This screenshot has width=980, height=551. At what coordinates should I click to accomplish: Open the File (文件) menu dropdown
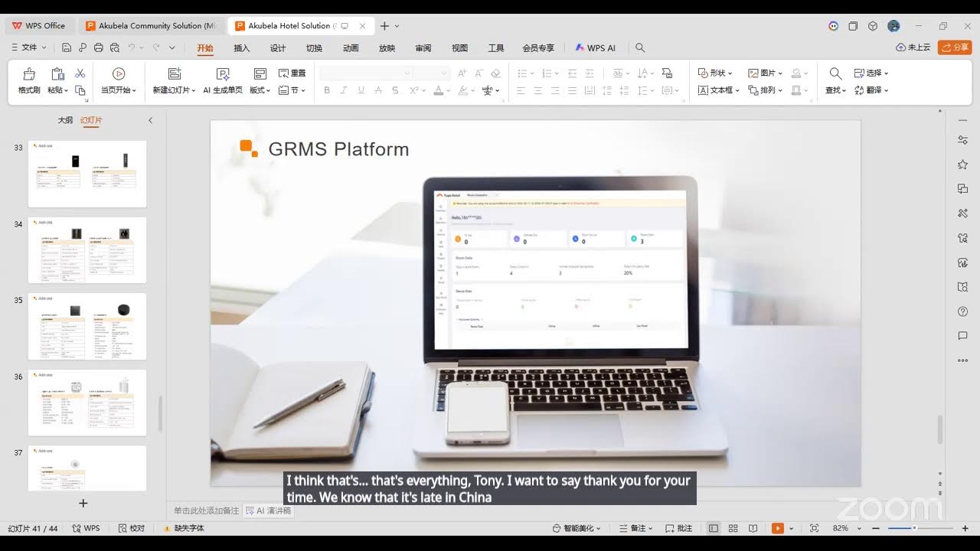coord(29,47)
